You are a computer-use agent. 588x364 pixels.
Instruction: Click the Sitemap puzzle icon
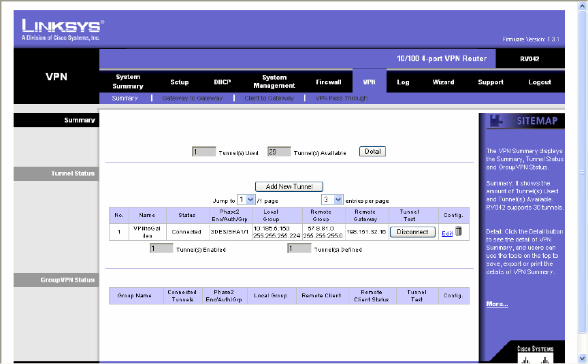click(x=497, y=121)
